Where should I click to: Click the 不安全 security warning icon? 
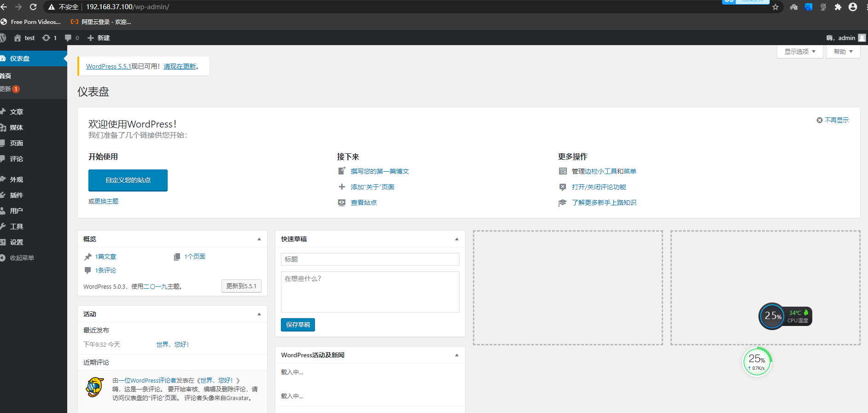52,7
